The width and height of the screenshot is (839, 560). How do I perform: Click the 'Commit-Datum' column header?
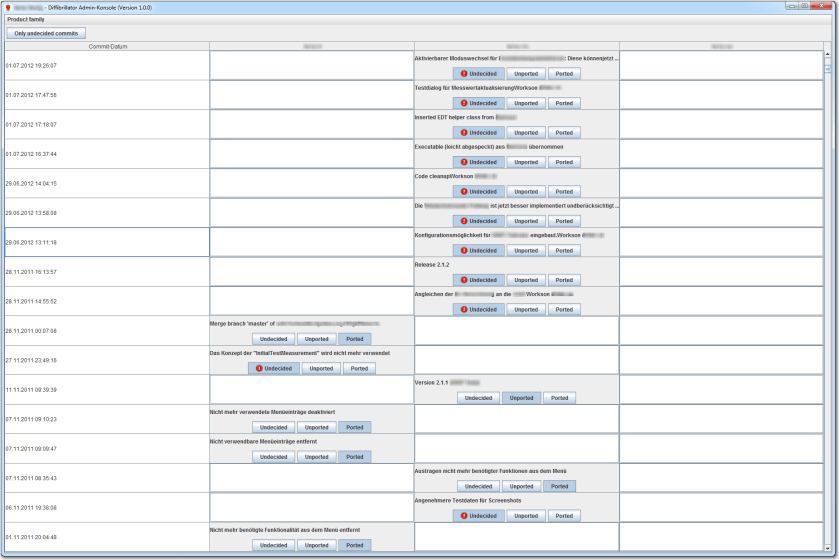(x=106, y=46)
